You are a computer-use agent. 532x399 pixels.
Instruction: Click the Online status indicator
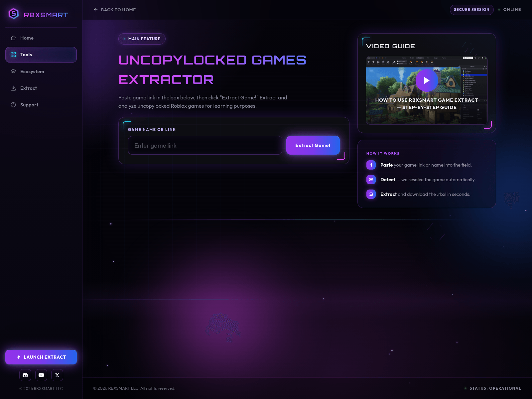509,10
